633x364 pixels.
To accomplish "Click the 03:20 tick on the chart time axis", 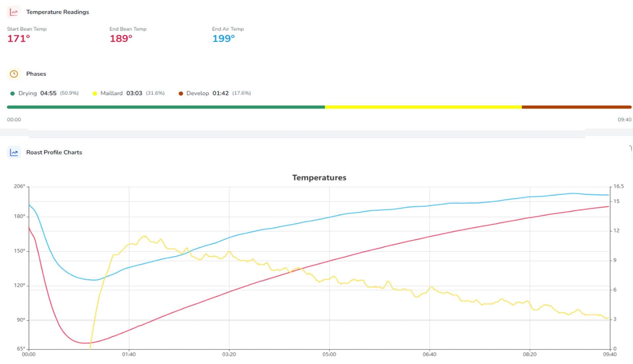I will point(229,354).
